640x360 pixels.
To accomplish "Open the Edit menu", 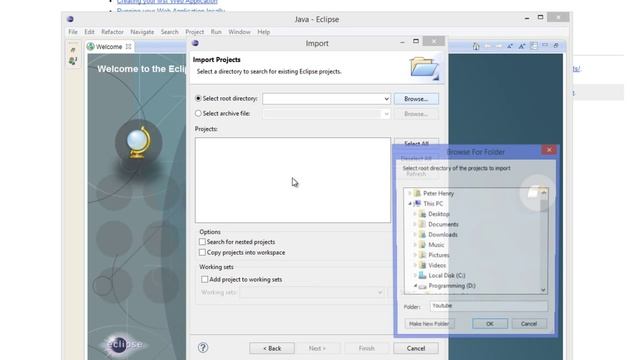I will click(89, 32).
